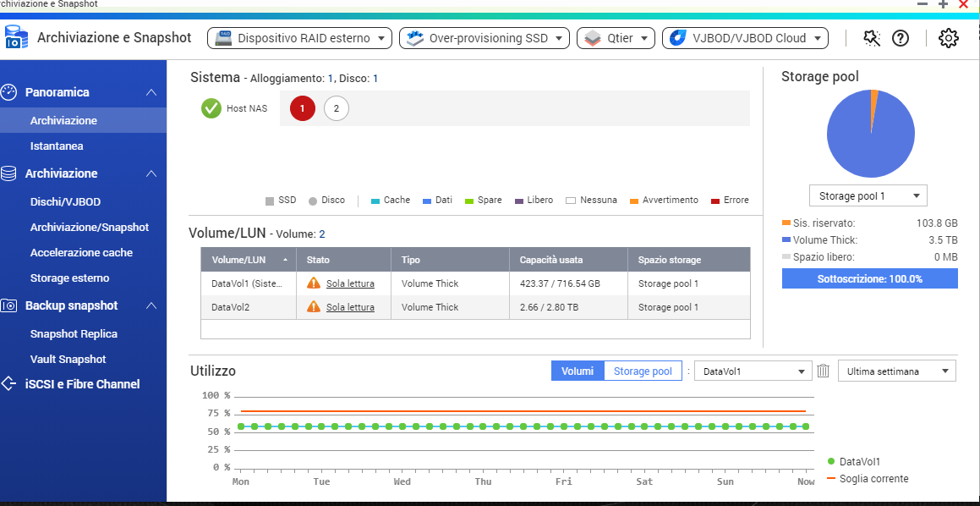The image size is (980, 506).
Task: Click Sola lettura link for DataVol1
Action: point(350,283)
